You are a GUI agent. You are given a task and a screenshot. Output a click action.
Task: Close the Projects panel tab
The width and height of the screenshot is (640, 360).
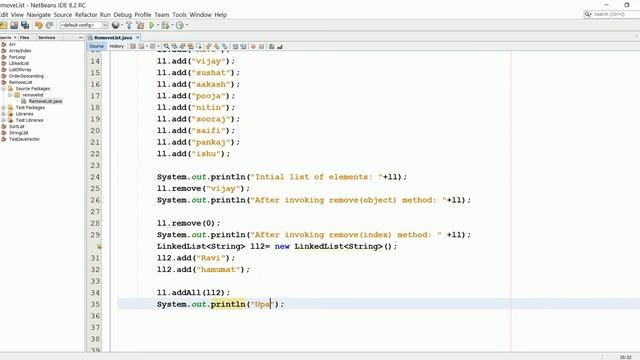[x=15, y=38]
